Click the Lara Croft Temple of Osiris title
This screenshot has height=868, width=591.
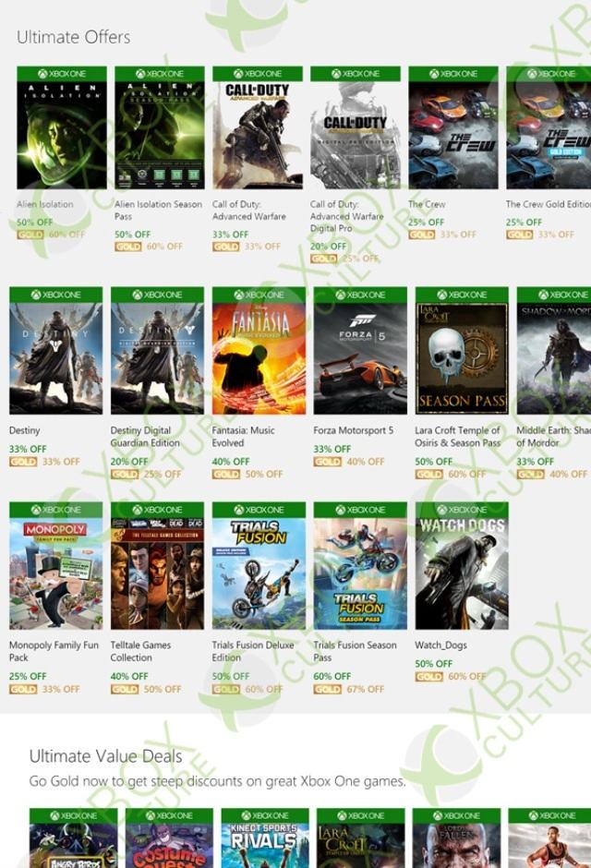pyautogui.click(x=458, y=436)
